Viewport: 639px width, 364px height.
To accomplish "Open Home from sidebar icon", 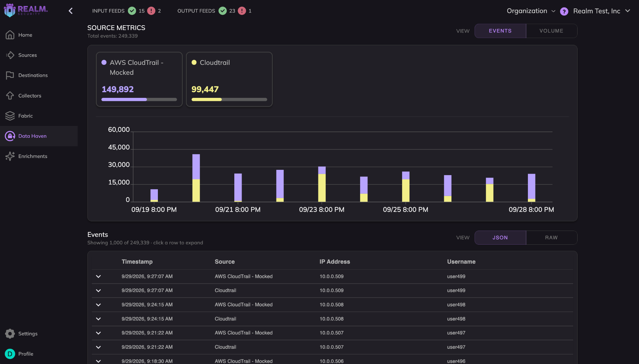I will tap(10, 35).
